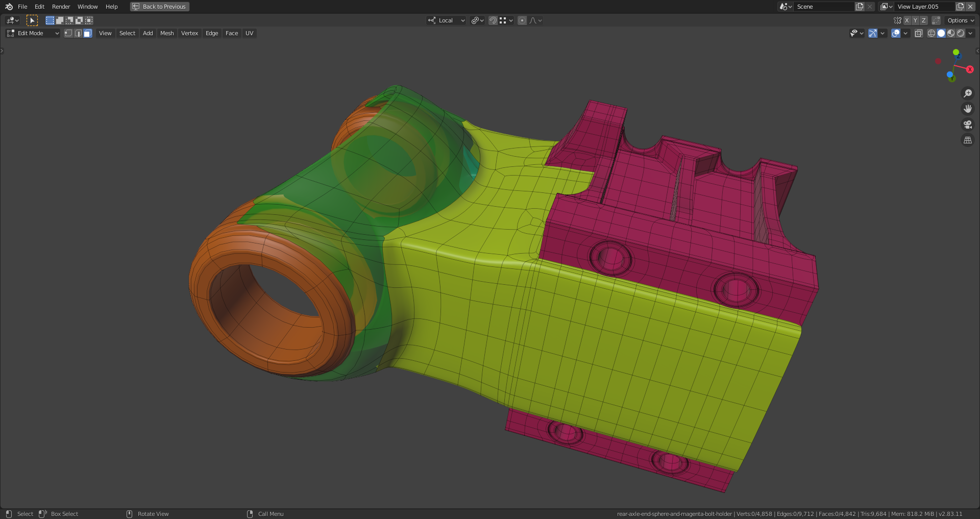Expand shading options dropdown arrow

click(970, 33)
